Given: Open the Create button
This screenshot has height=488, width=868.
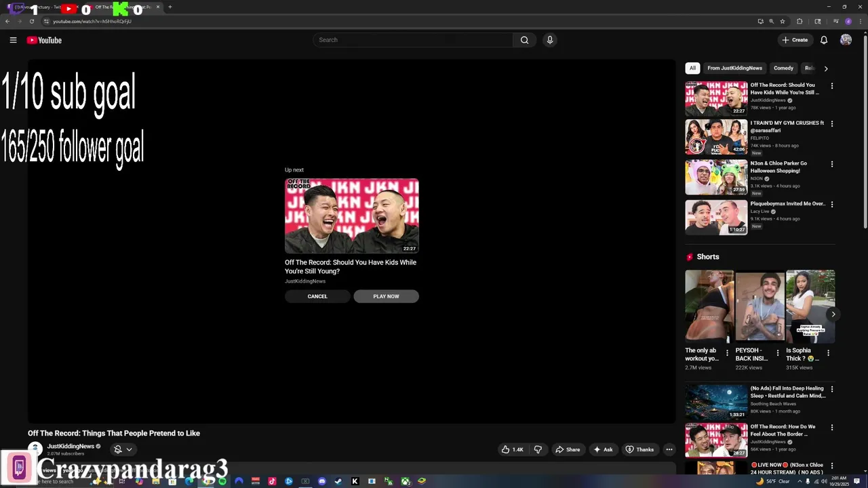Looking at the screenshot, I should point(795,40).
